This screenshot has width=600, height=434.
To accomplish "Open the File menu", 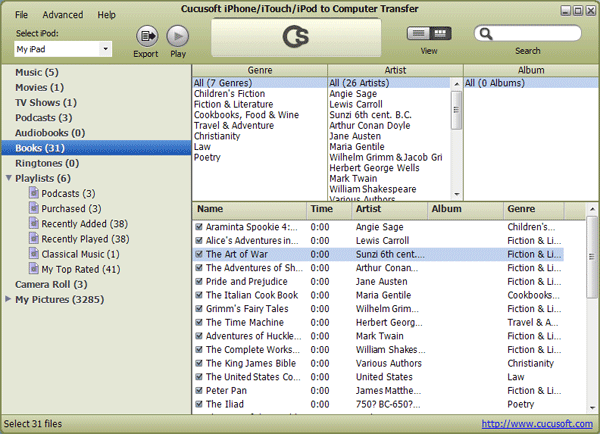I will 21,15.
